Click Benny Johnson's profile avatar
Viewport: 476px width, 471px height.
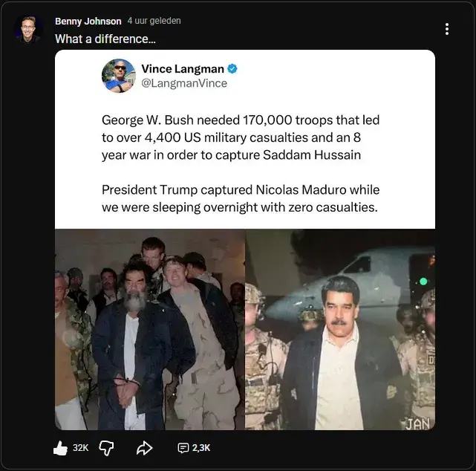point(27,29)
